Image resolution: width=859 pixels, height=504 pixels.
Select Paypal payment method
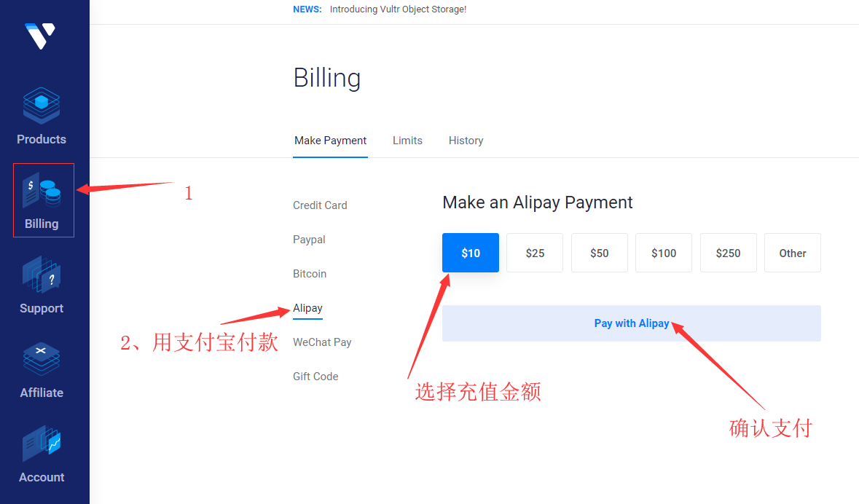[309, 240]
